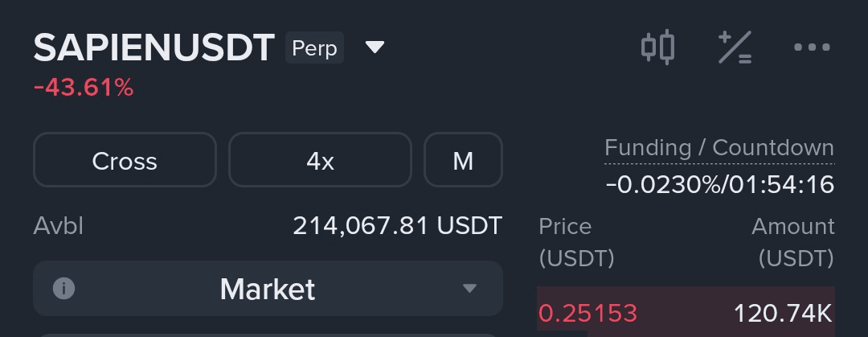Click the info icon beside Market
Screen dimensions: 868x337
pos(63,288)
